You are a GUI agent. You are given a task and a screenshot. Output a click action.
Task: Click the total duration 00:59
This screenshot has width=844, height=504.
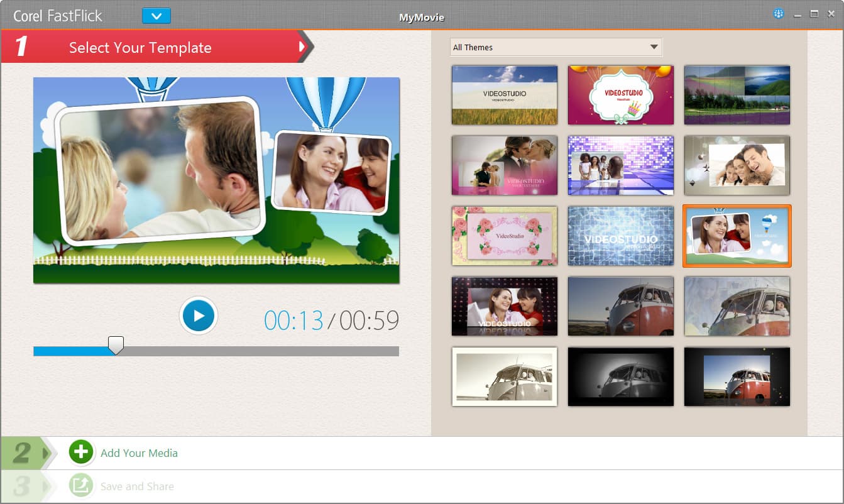(370, 320)
